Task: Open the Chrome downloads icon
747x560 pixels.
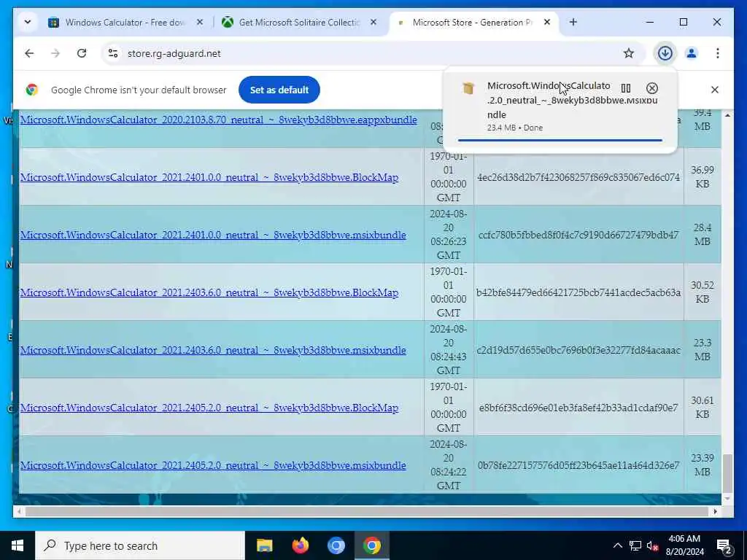Action: tap(665, 52)
